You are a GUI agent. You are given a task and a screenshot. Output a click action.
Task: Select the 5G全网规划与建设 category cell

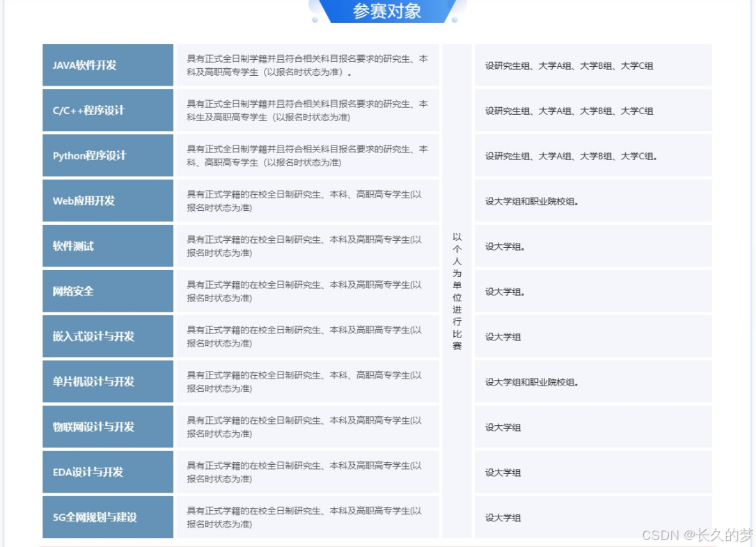click(108, 517)
